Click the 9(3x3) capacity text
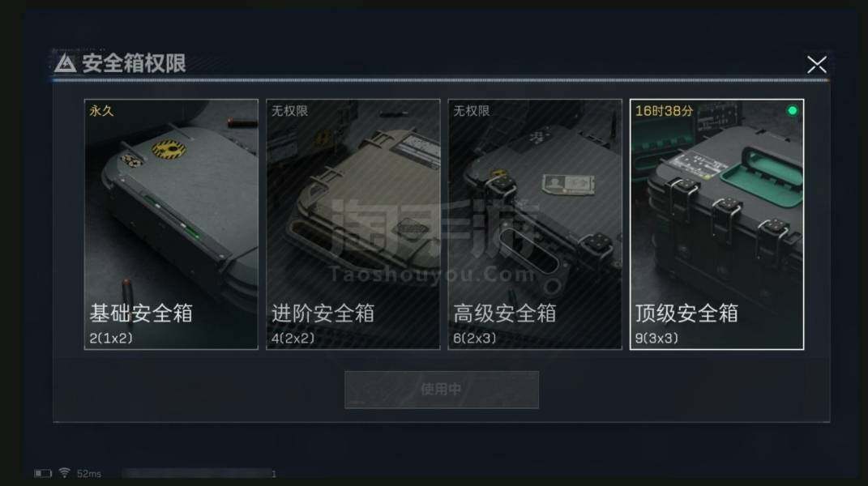The width and height of the screenshot is (868, 486). 656,338
